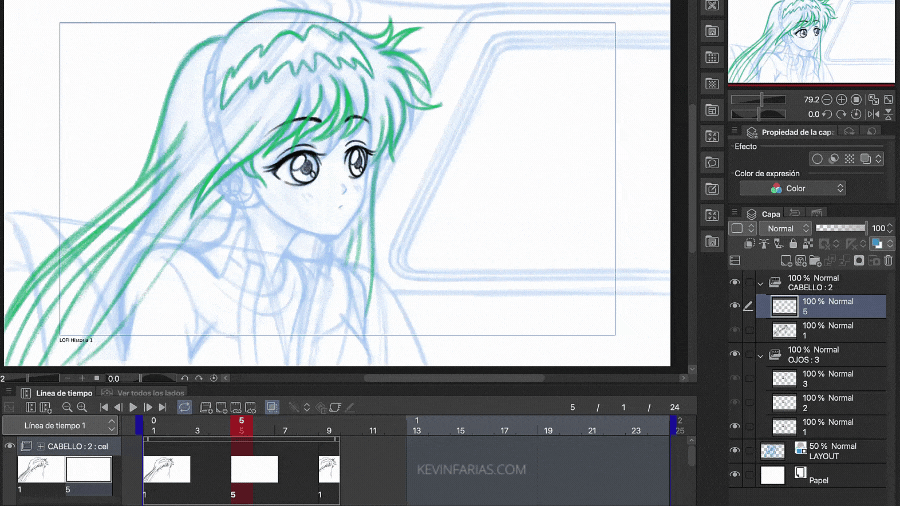Select the cel 5 clip on the timeline
900x506 pixels.
[x=254, y=469]
